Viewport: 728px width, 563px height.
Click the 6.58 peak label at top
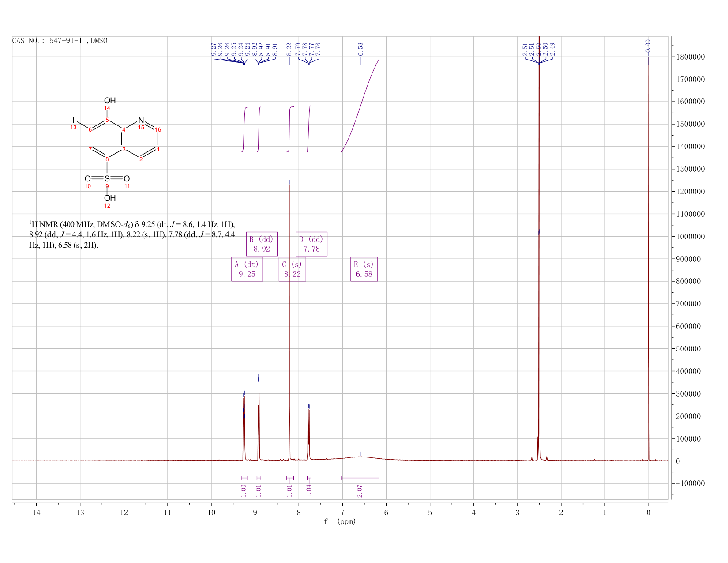tap(361, 49)
